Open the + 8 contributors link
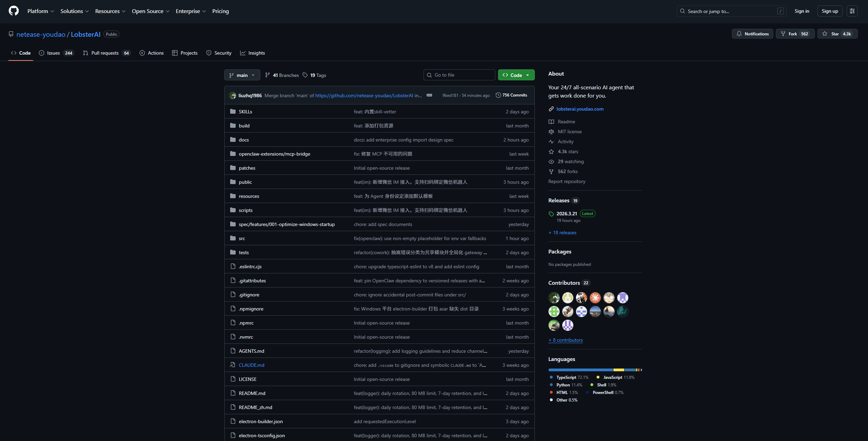 click(565, 340)
